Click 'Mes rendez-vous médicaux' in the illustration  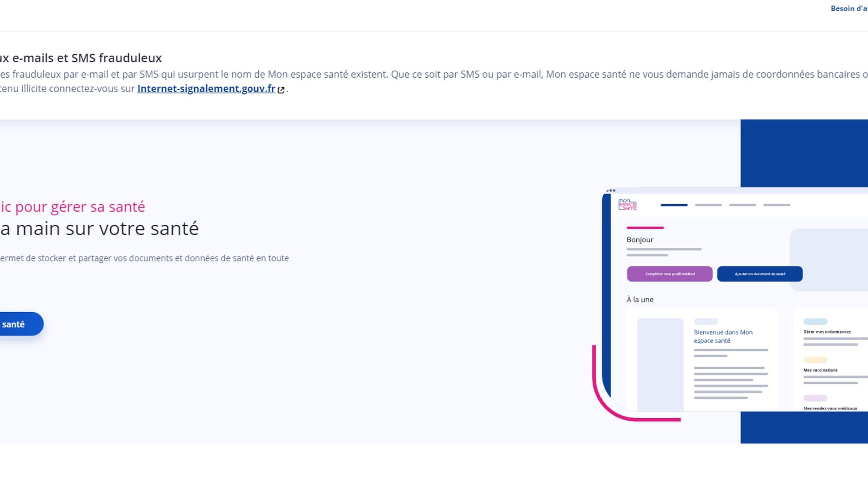tap(830, 408)
